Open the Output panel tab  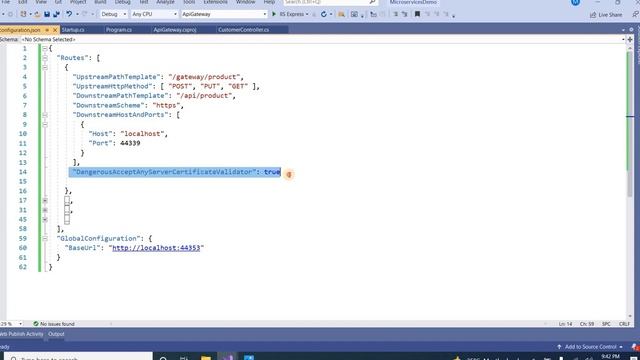[x=56, y=334]
